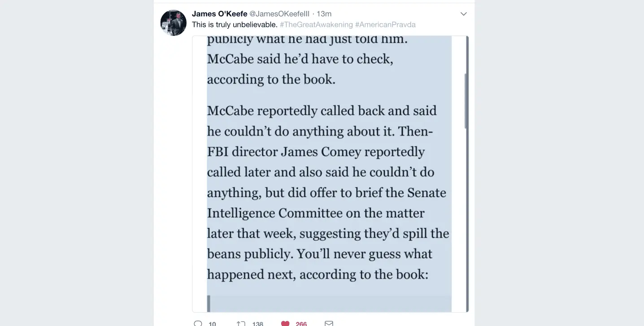Click the 10 replies count
This screenshot has width=644, height=326.
212,324
